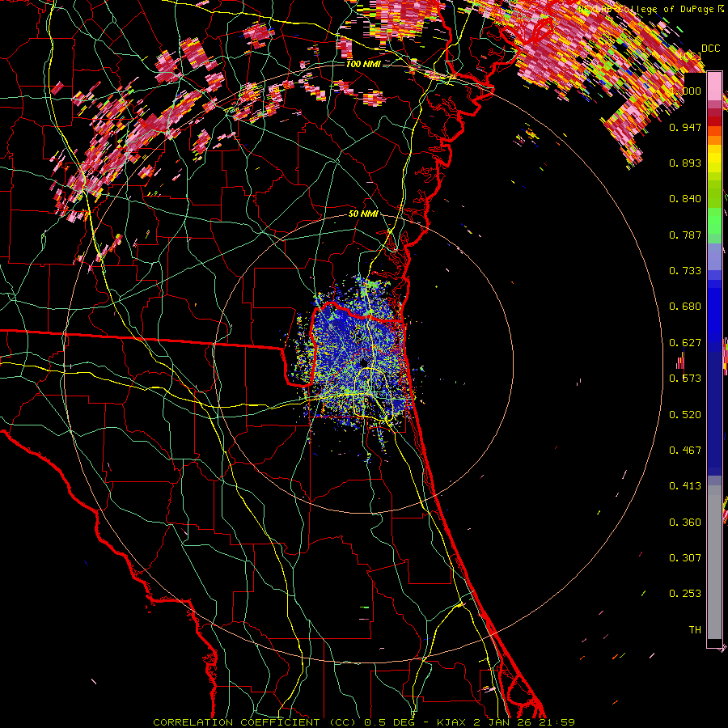Screen dimensions: 728x728
Task: Click the 0.360 color scale value
Action: click(x=685, y=523)
